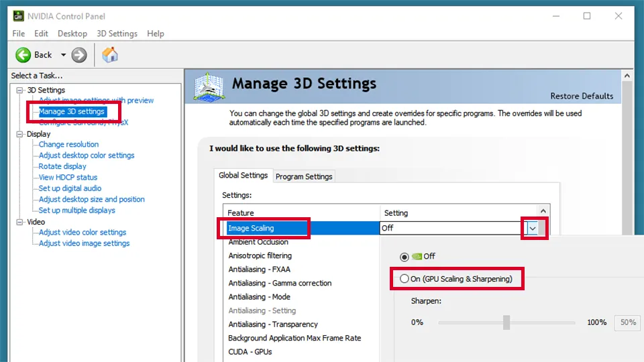644x362 pixels.
Task: Open Set up digital audio task
Action: [x=70, y=188]
